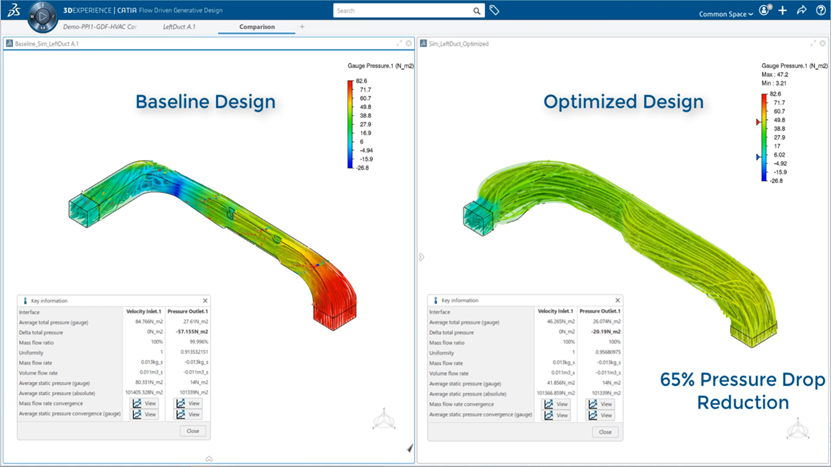Image resolution: width=831 pixels, height=467 pixels.
Task: Click the blue min marker on optimized legend
Action: [758, 157]
